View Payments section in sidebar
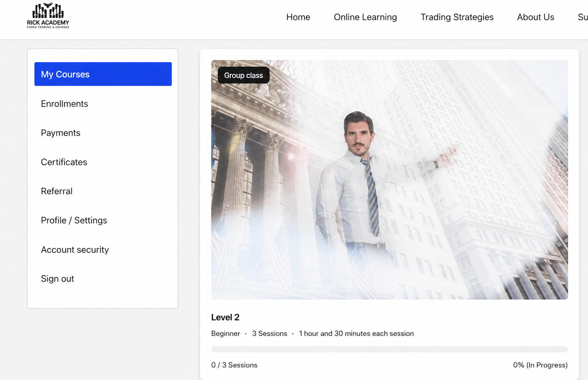The image size is (588, 380). point(61,133)
